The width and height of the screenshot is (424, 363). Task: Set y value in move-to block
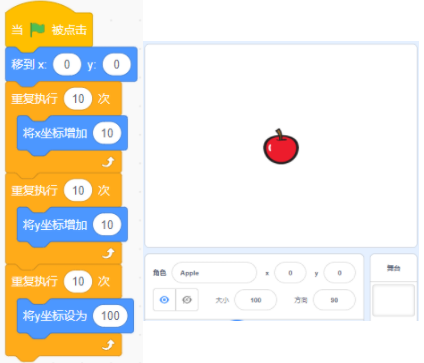point(116,64)
